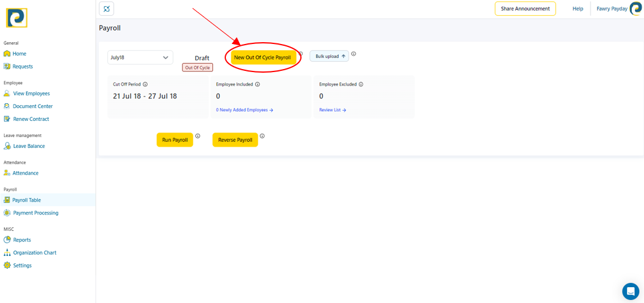Navigate to Organization Chart
The image size is (644, 303).
(x=34, y=252)
